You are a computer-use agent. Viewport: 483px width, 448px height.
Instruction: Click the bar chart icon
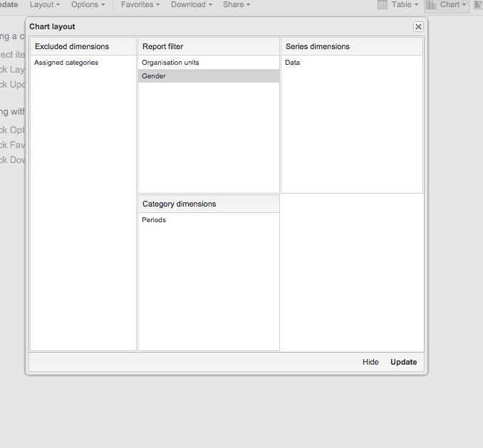pyautogui.click(x=432, y=5)
